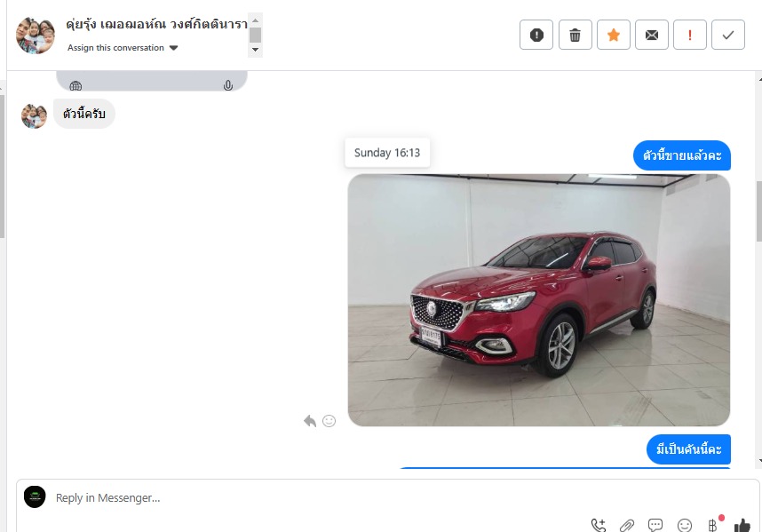The image size is (762, 532).
Task: Click the red exclamation mark button
Action: (x=690, y=35)
